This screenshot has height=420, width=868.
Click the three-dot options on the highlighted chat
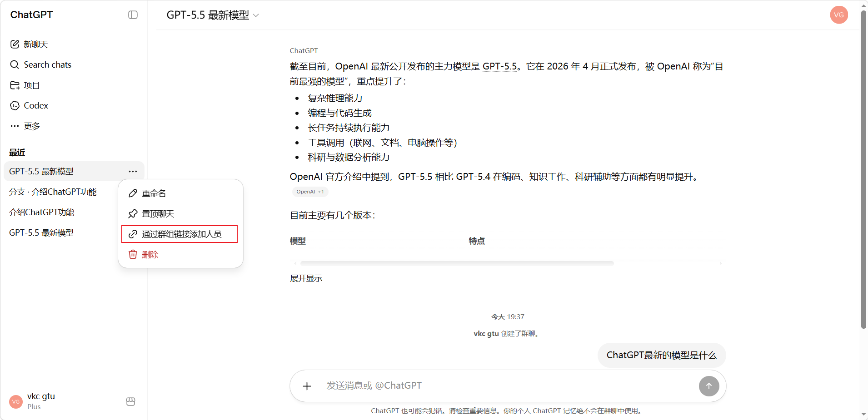click(x=133, y=171)
